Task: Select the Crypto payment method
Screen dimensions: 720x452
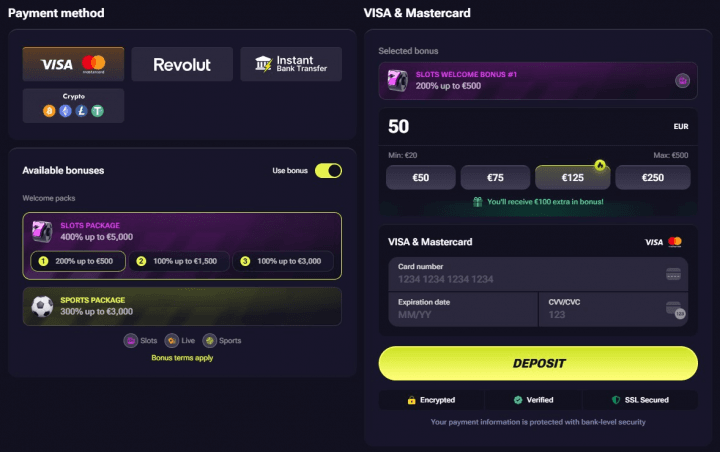Action: [73, 106]
